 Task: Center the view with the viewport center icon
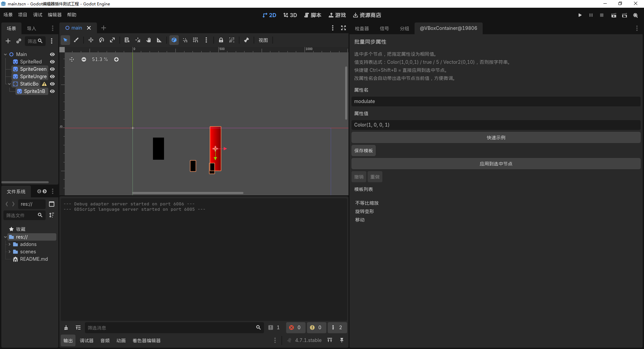72,59
